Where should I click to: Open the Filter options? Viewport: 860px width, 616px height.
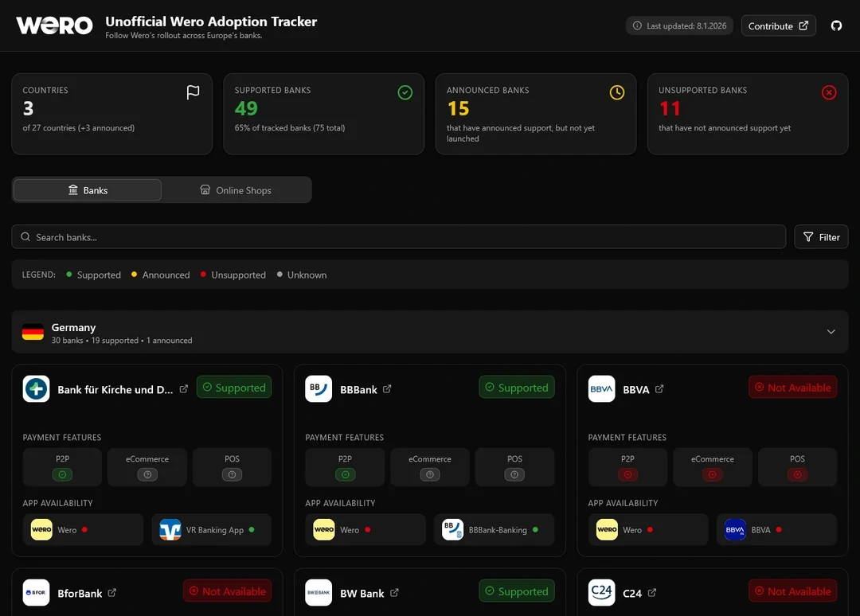821,237
